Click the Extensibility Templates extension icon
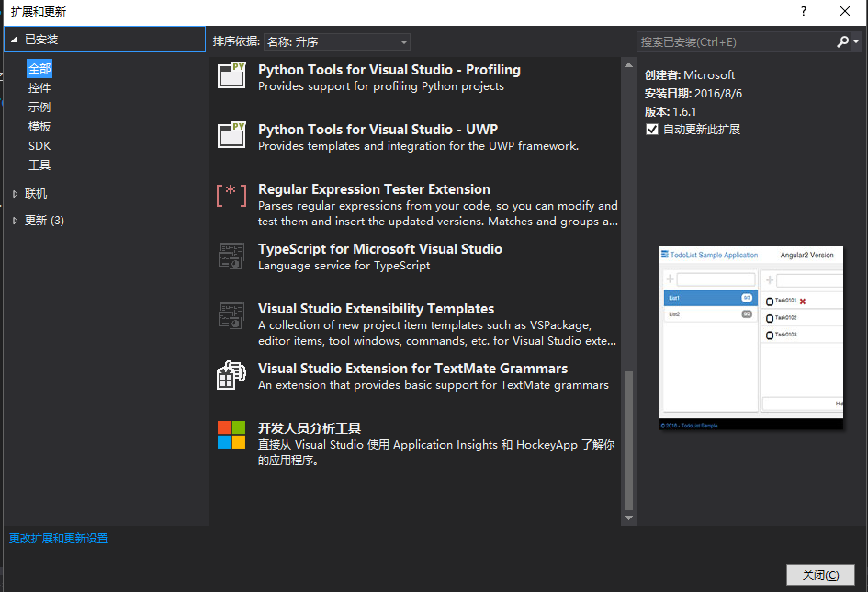Viewport: 868px width, 592px height. (231, 315)
